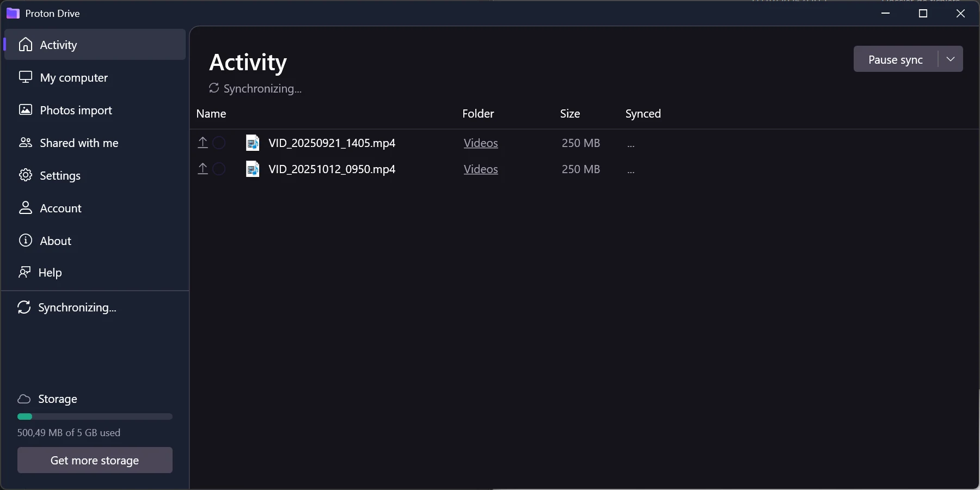980x490 pixels.
Task: Click video file icon of VID_20251012_0950.mp4
Action: 253,169
